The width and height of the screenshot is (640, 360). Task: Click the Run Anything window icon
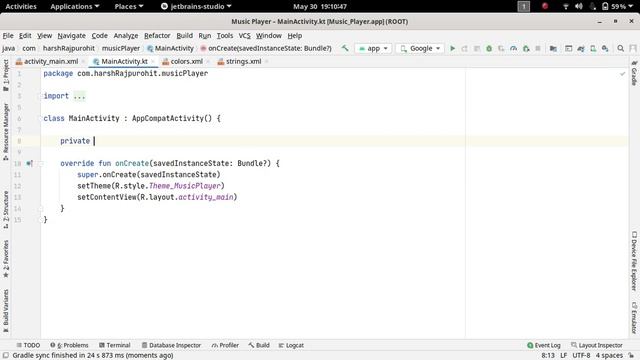[x=569, y=48]
